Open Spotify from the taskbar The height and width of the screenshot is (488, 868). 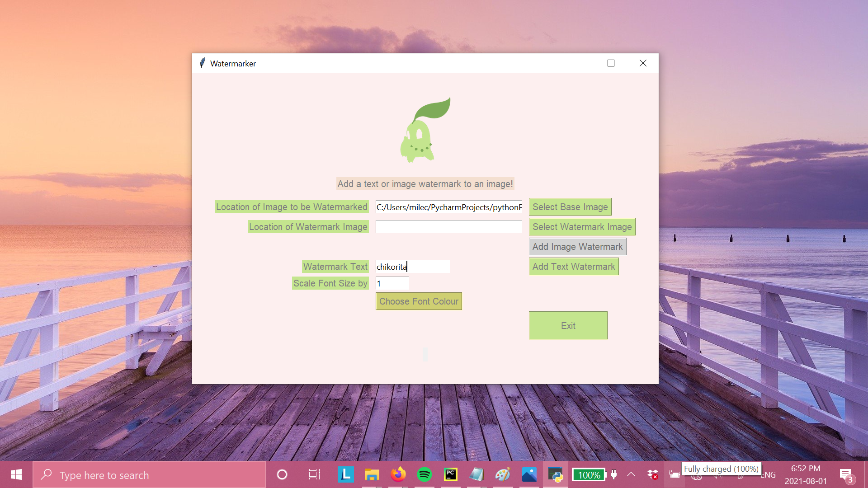tap(425, 475)
